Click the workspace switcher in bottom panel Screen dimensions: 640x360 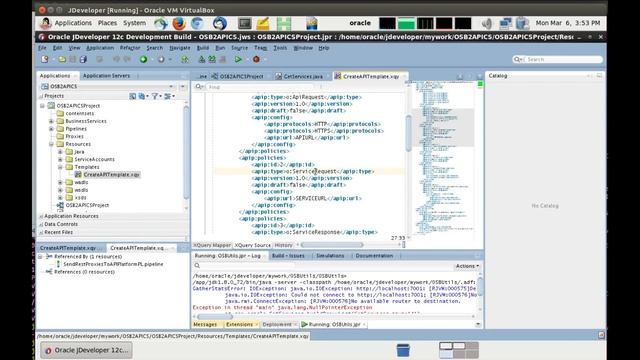(x=459, y=350)
